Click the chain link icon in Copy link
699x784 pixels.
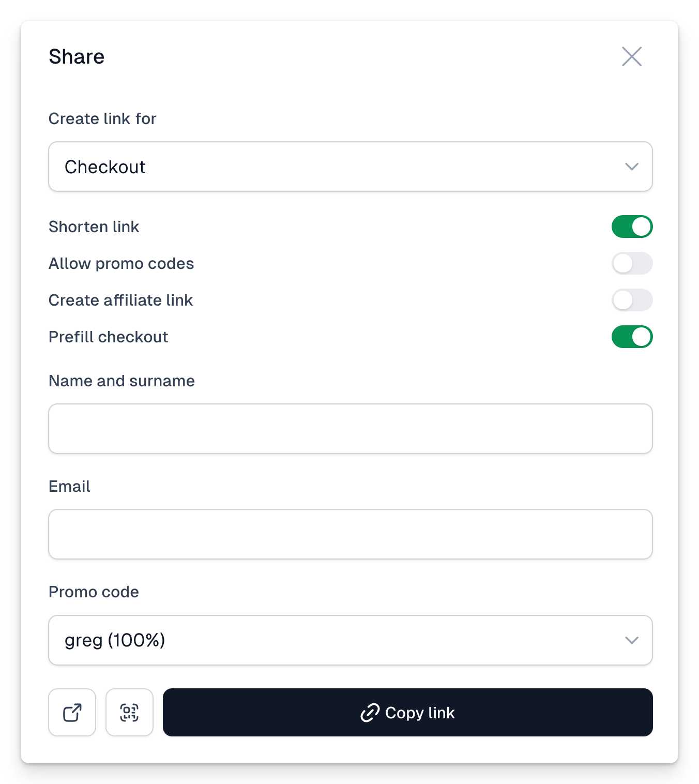[370, 713]
